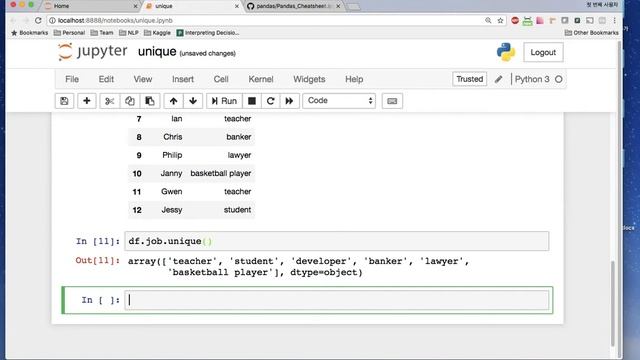Image resolution: width=640 pixels, height=360 pixels.
Task: Reload the page with refresh icon
Action: tap(38, 20)
